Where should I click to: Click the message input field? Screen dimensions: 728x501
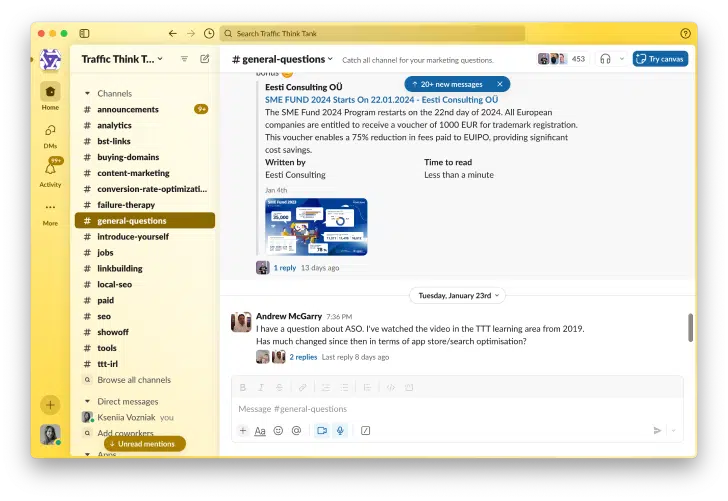tap(450, 409)
